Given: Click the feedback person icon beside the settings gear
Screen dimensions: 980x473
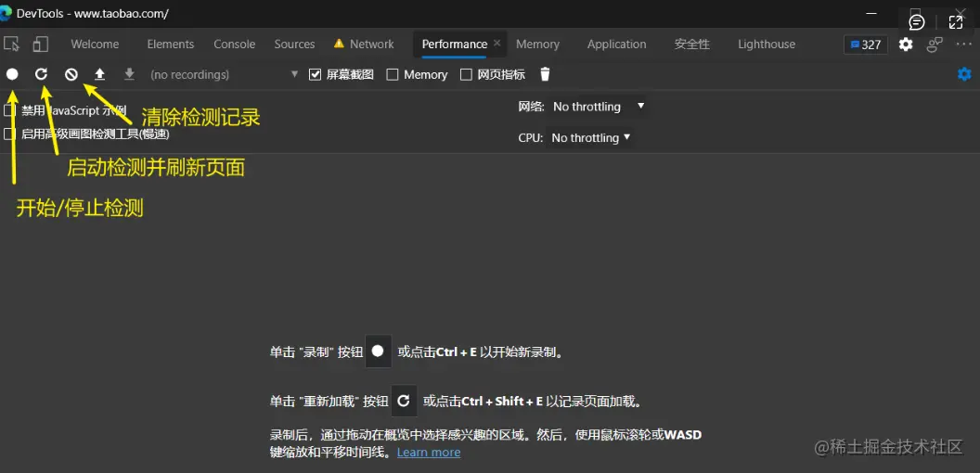Looking at the screenshot, I should coord(935,45).
